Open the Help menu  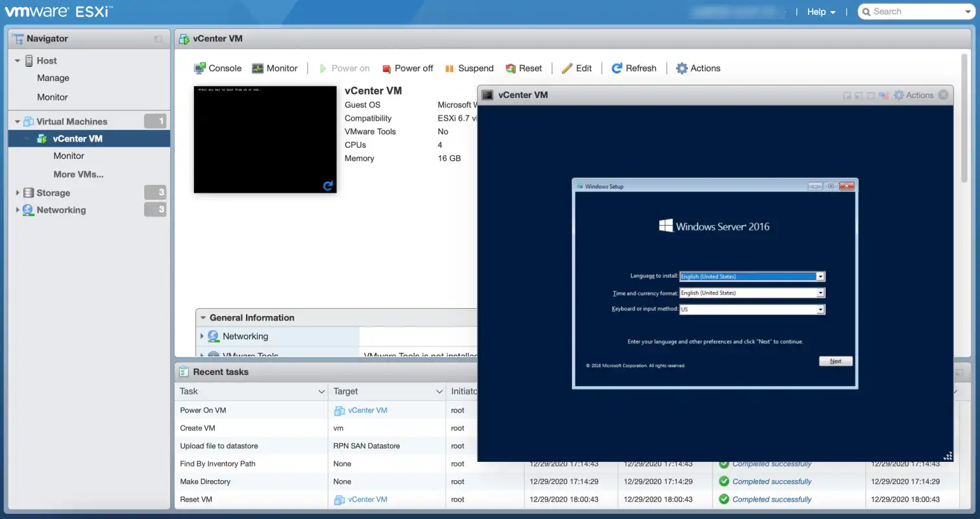coord(821,12)
